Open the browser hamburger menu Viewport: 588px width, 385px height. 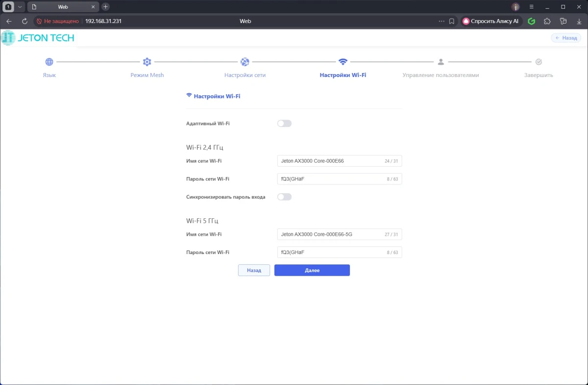532,7
